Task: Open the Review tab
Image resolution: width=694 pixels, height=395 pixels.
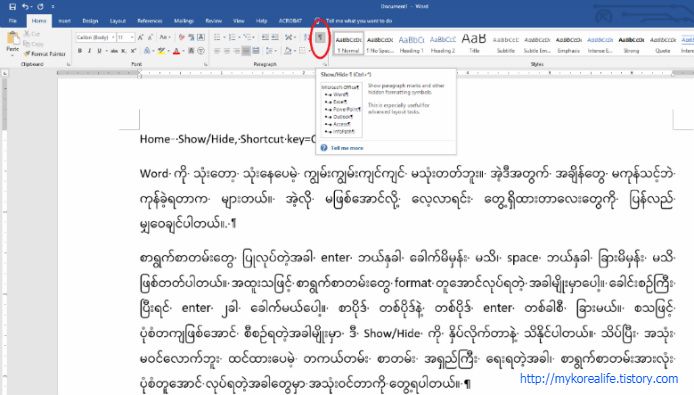Action: click(213, 21)
